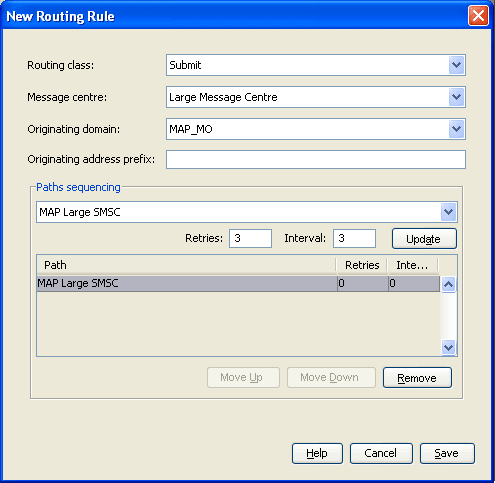Click the path list scroll down arrow
This screenshot has height=483, width=495.
click(x=449, y=347)
